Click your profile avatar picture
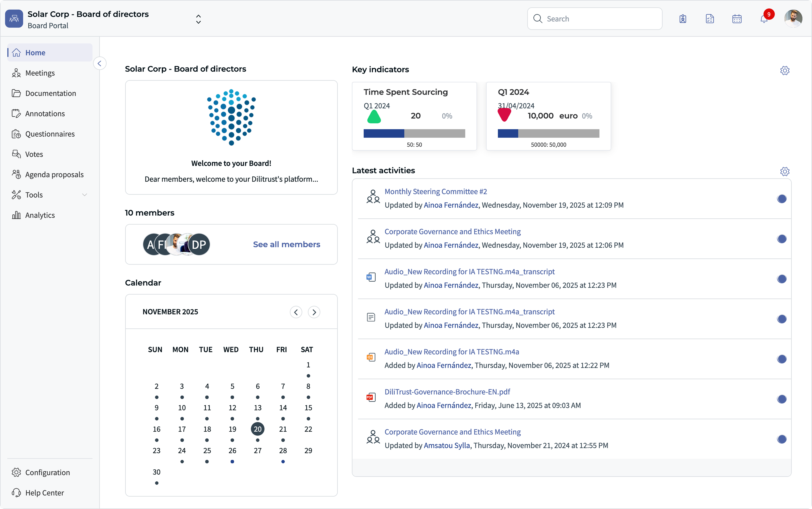Image resolution: width=812 pixels, height=509 pixels. pos(793,18)
